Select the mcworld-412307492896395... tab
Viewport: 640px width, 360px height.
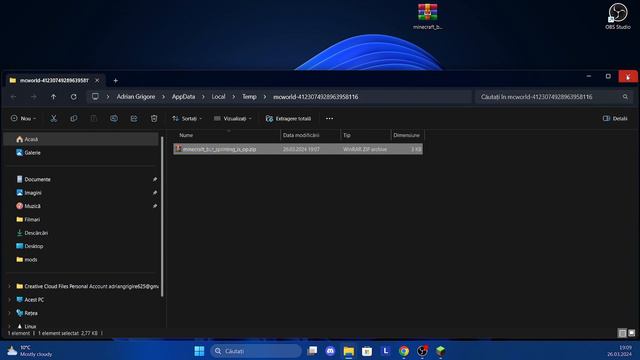pos(54,80)
